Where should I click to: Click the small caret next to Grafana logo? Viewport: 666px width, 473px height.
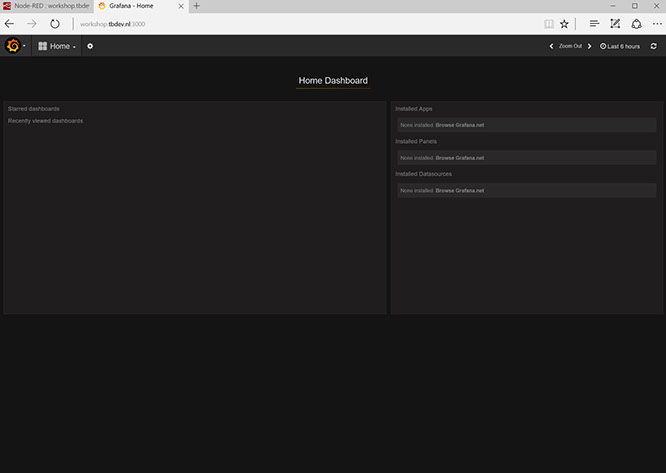[24, 46]
